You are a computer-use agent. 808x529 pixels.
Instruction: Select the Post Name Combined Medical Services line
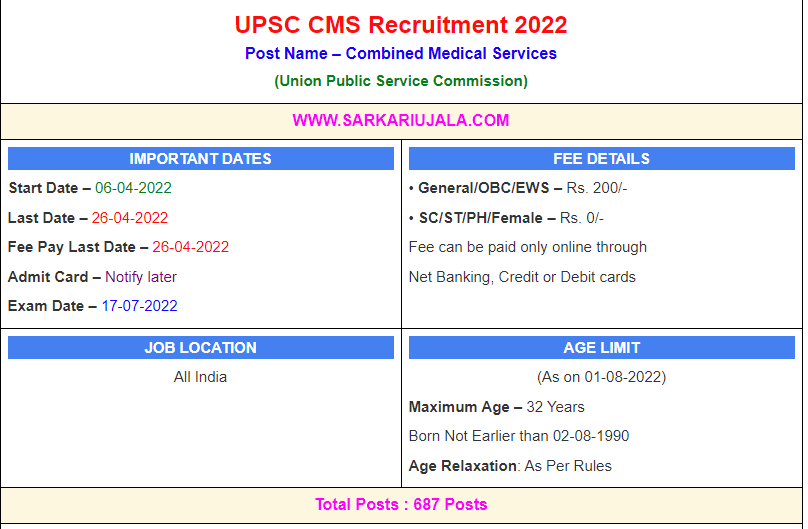pyautogui.click(x=401, y=54)
